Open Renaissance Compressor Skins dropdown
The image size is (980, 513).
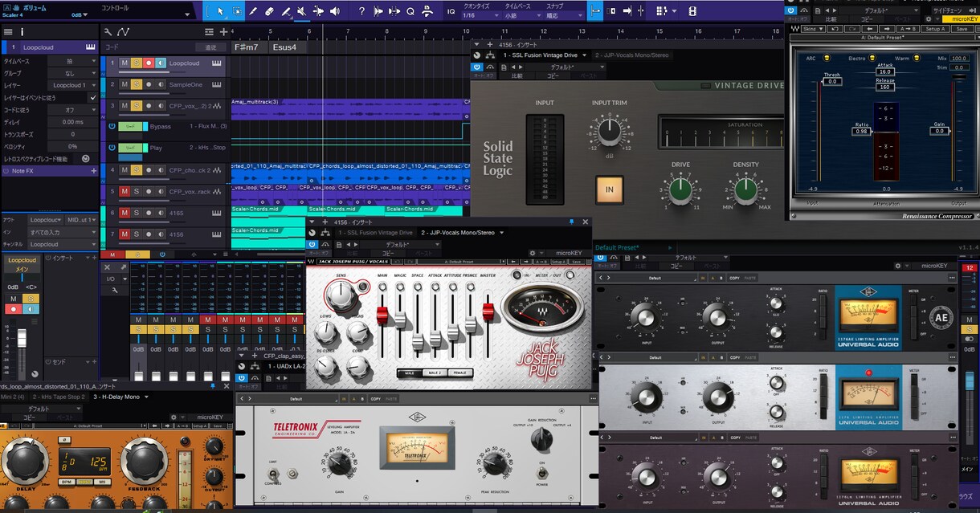(x=815, y=29)
